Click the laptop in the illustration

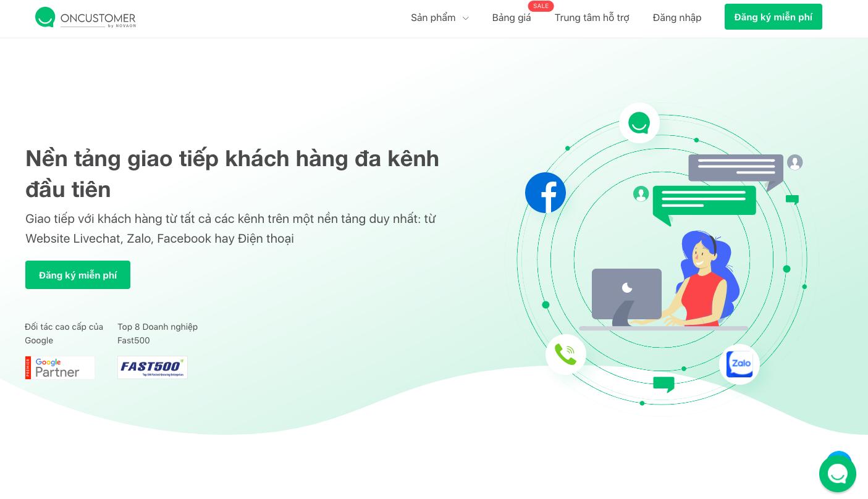tap(626, 296)
